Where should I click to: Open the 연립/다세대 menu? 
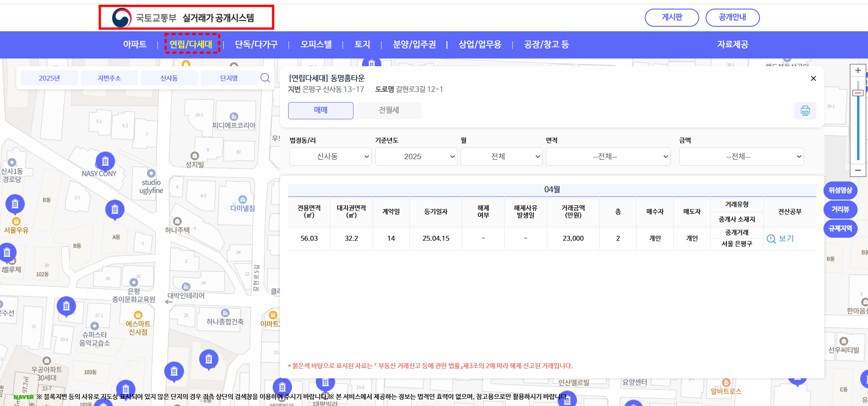click(x=191, y=44)
